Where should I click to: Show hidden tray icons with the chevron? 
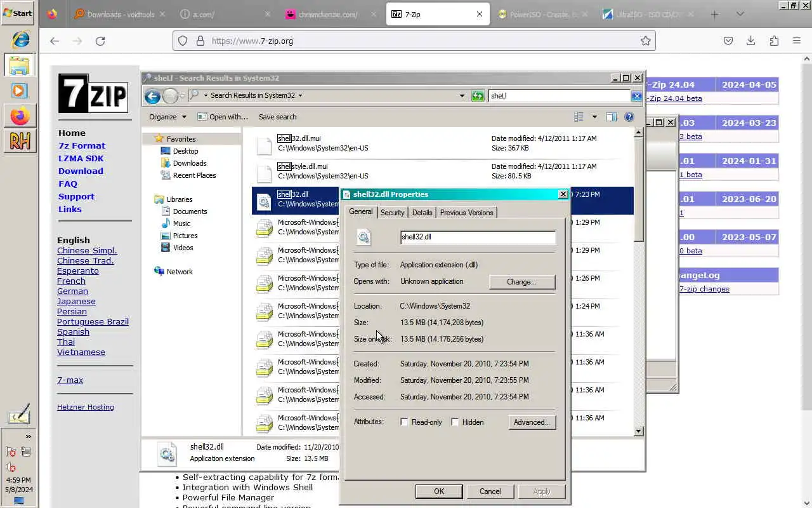click(28, 437)
